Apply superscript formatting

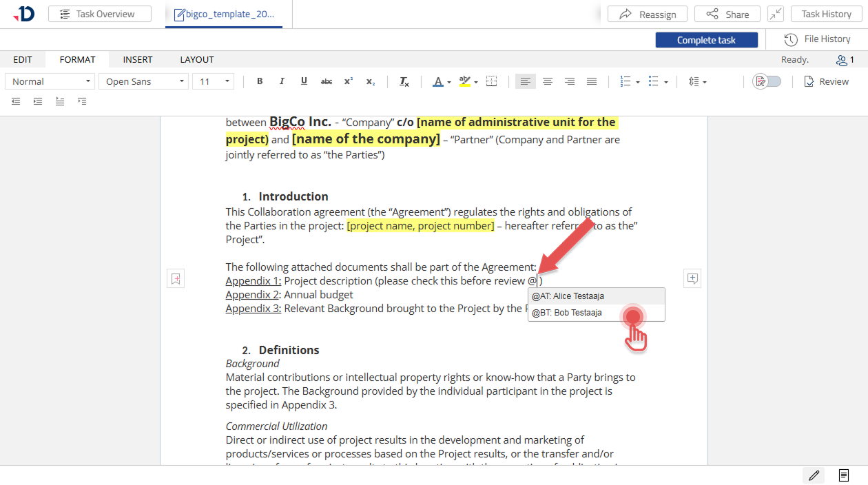coord(349,81)
